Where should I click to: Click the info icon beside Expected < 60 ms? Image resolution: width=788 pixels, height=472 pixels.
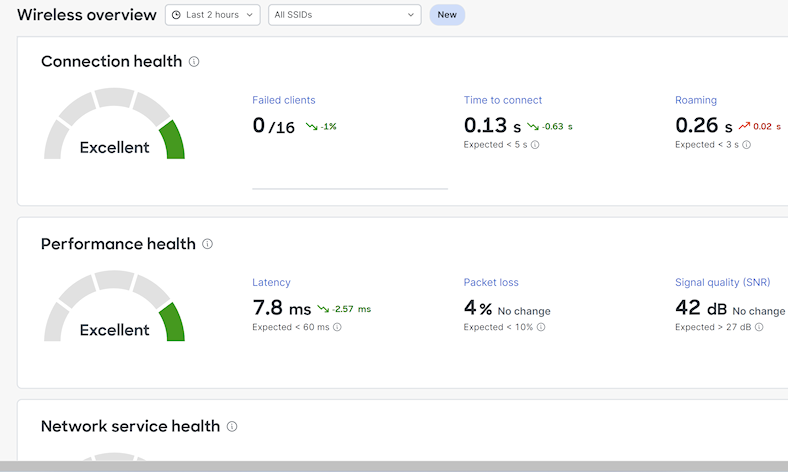pos(337,327)
